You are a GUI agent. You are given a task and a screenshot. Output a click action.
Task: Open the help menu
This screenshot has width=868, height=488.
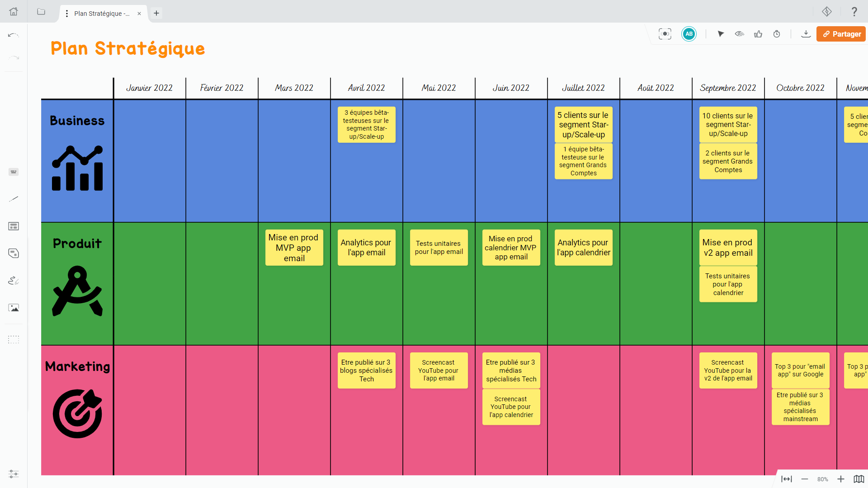[854, 11]
